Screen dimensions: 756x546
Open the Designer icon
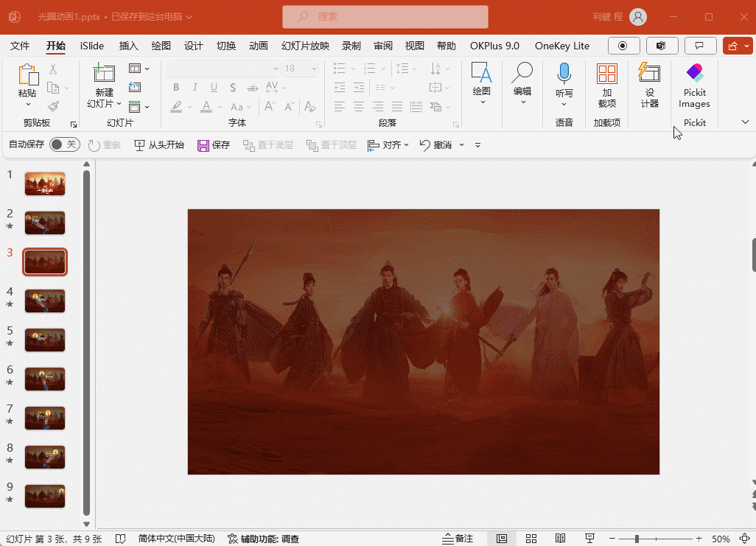(649, 72)
